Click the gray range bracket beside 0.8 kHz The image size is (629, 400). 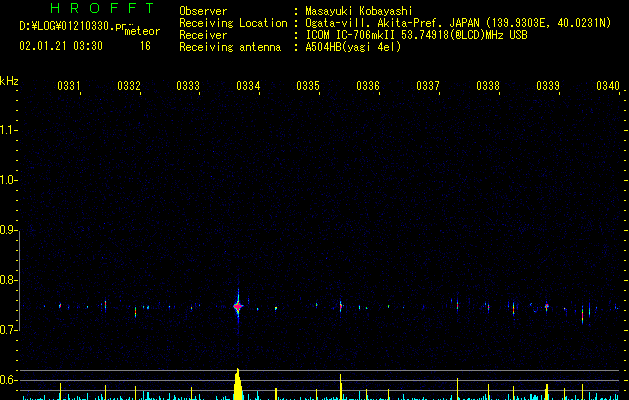(x=19, y=280)
